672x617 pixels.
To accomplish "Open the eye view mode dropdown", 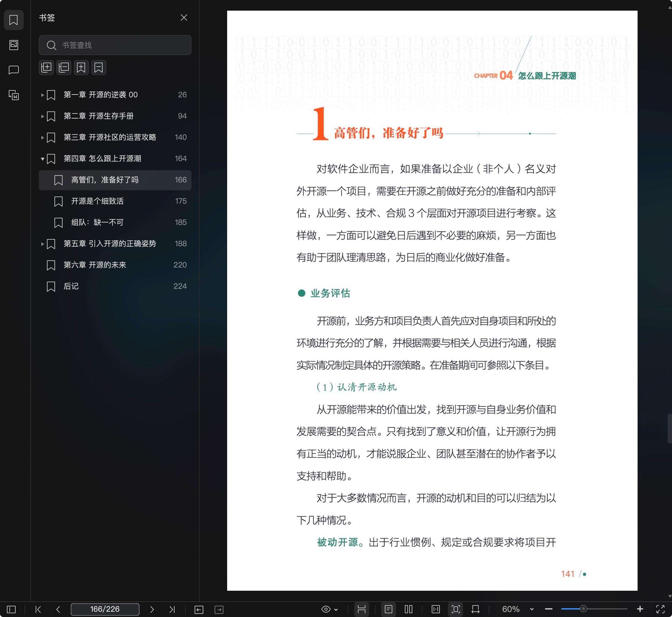I will coord(329,609).
